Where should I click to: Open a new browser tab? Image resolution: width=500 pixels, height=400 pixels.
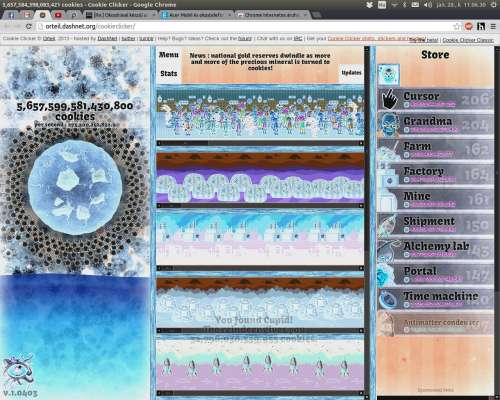[317, 15]
